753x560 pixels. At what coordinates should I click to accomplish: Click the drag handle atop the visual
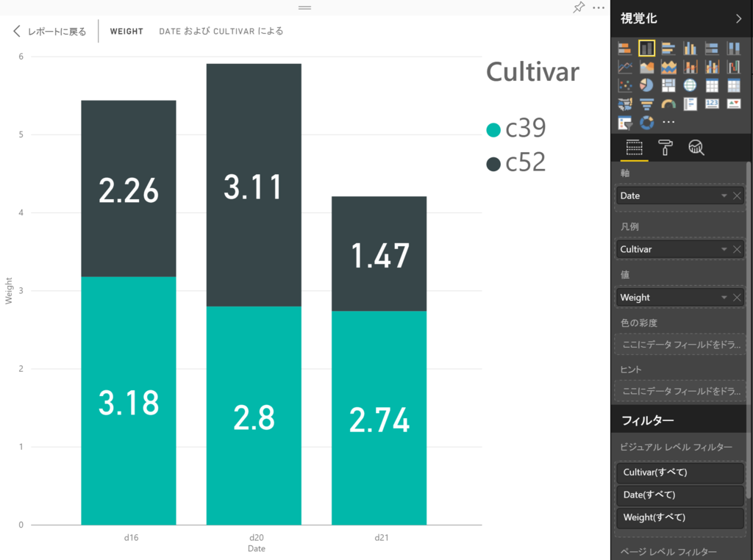[304, 7]
